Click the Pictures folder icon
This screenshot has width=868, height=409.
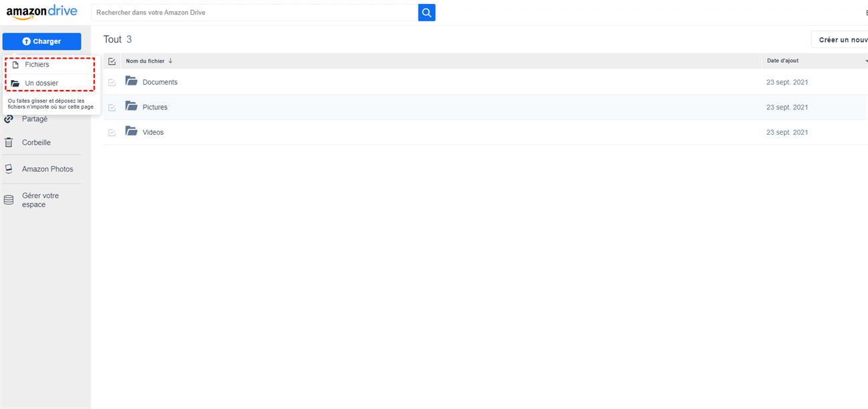[x=131, y=107]
